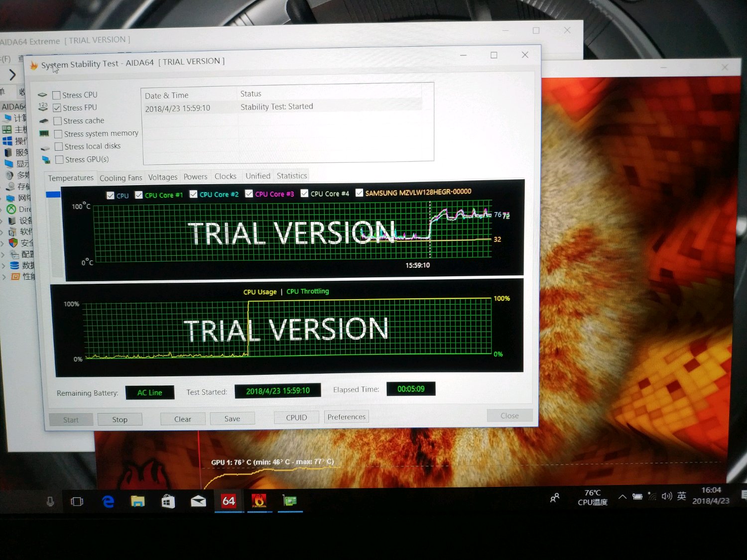Select the blue sensor selector bar beside temperature graph
The height and width of the screenshot is (560, 747).
pyautogui.click(x=53, y=195)
